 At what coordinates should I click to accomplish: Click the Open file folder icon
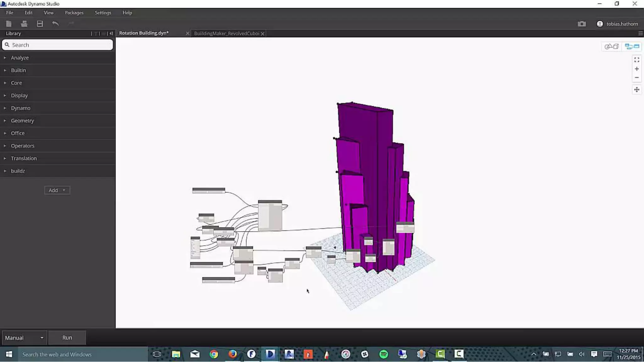[x=24, y=24]
